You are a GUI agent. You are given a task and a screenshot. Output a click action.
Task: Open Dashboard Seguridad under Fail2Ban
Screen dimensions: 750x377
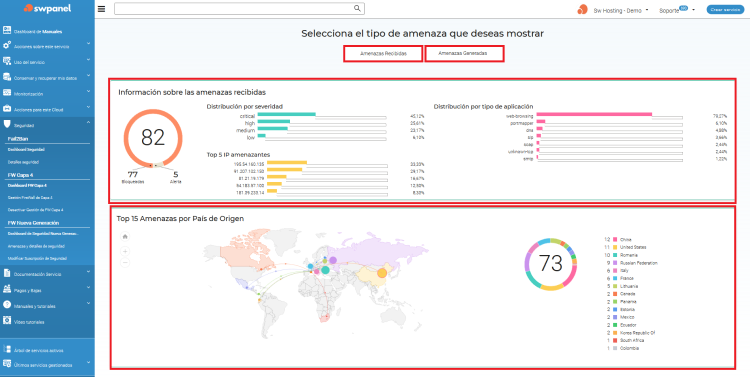pos(26,150)
